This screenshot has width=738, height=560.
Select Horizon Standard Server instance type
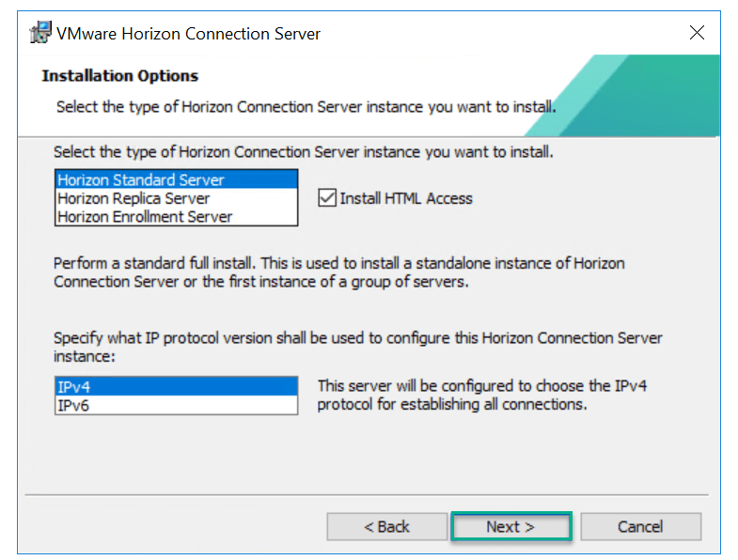(141, 180)
